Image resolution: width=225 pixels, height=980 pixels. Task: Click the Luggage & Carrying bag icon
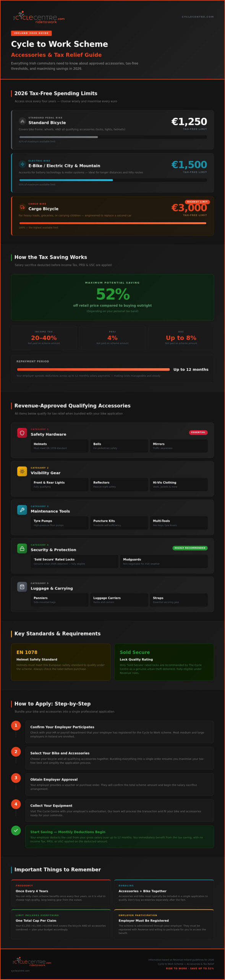(x=22, y=587)
